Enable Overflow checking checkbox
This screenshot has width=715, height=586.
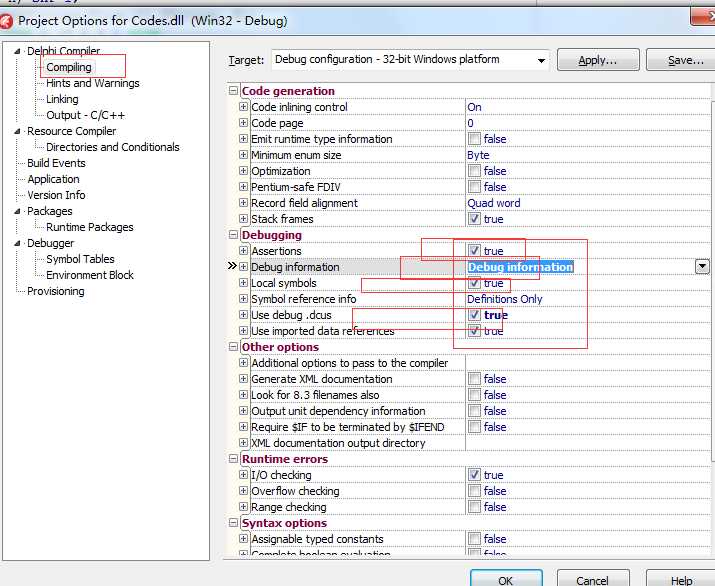(x=474, y=491)
